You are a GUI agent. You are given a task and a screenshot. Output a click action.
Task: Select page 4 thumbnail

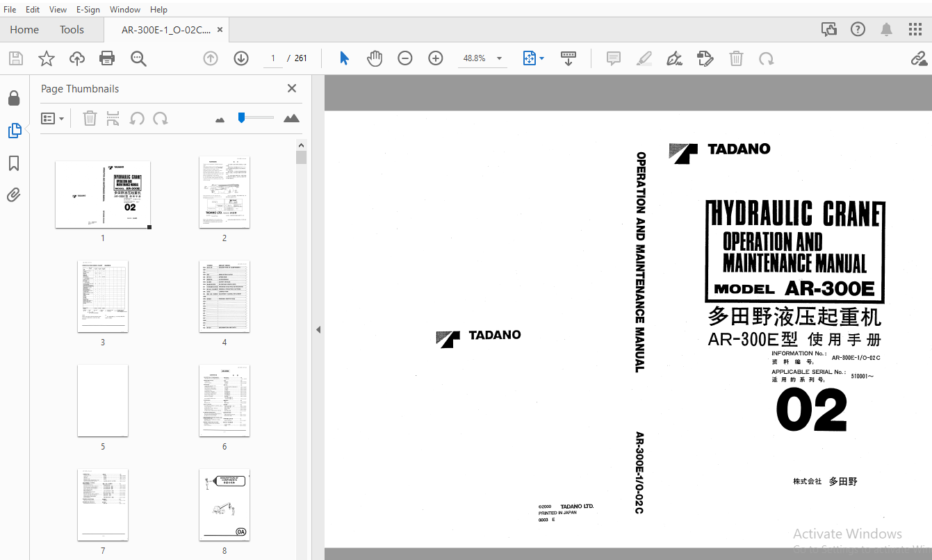(224, 296)
